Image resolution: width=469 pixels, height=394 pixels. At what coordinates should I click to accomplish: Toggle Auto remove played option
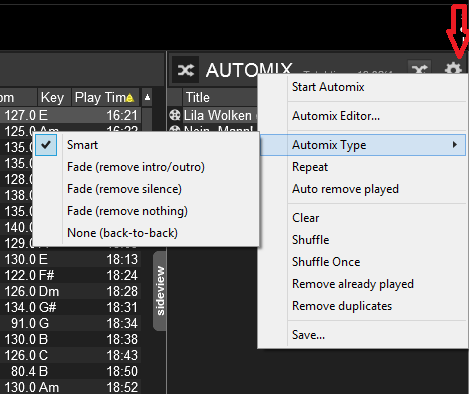362,189
